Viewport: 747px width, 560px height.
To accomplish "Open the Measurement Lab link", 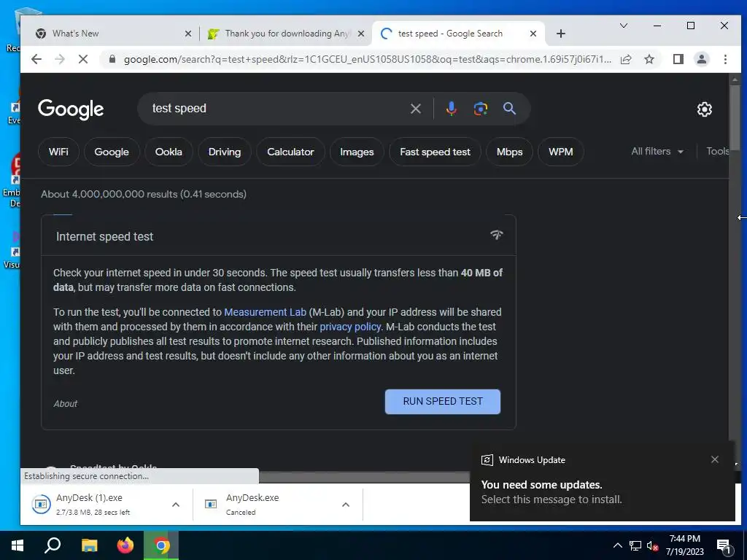I will [265, 312].
